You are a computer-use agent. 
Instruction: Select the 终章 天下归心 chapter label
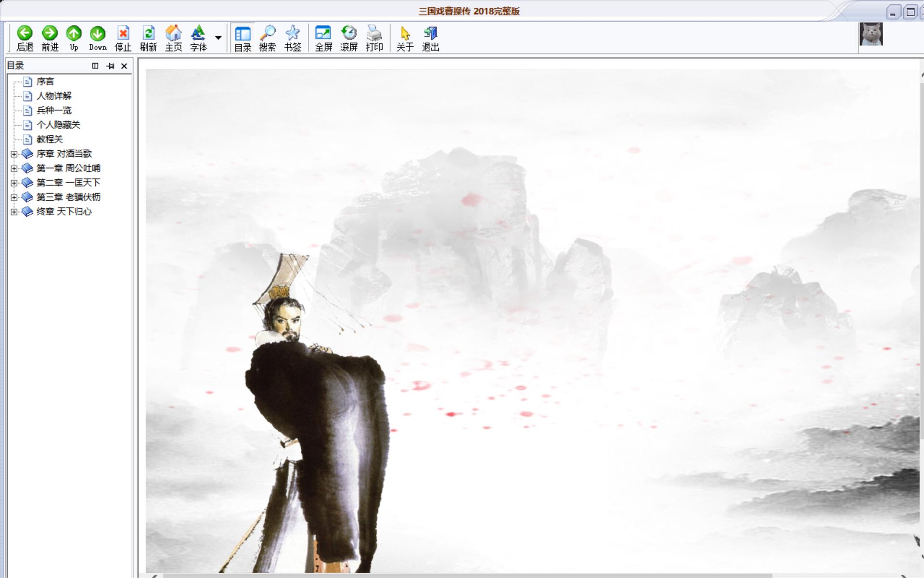(64, 211)
